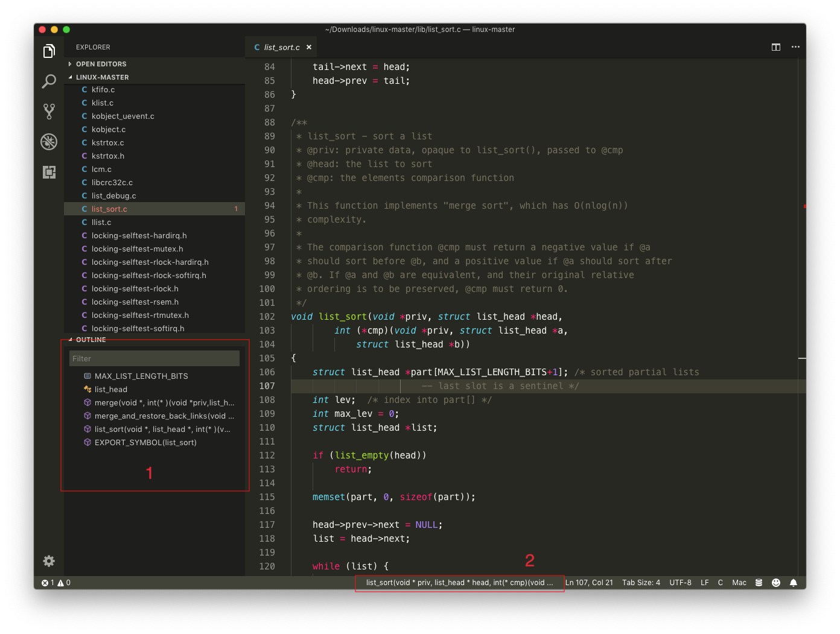Open llist.c from the file list

(154, 223)
